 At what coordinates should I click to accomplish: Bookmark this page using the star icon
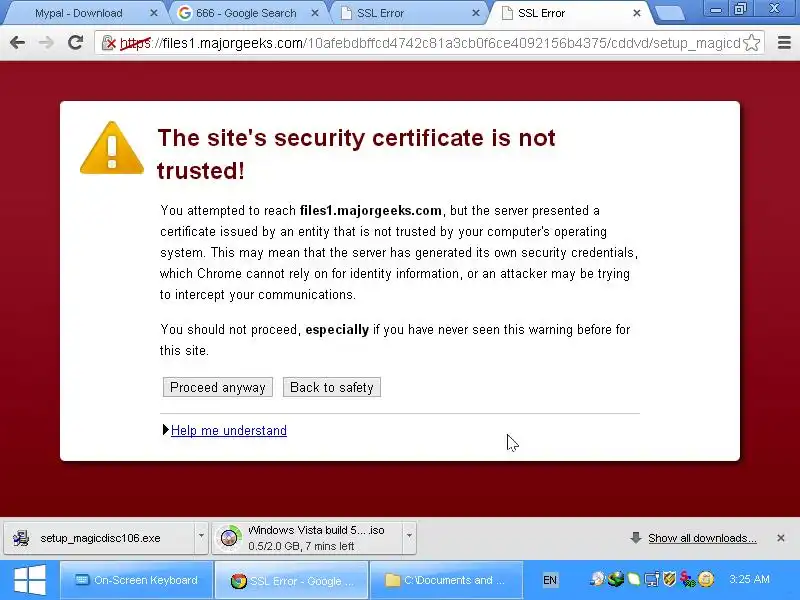752,43
